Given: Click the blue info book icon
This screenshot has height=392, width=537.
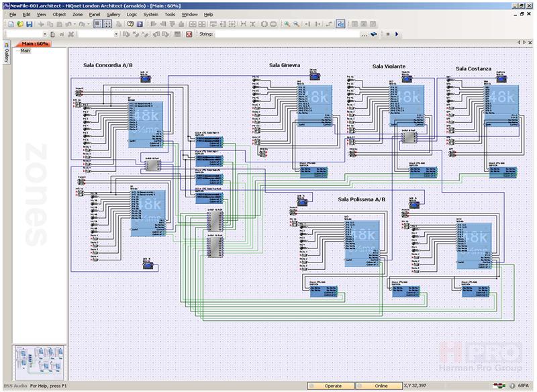Looking at the screenshot, I should click(140, 24).
